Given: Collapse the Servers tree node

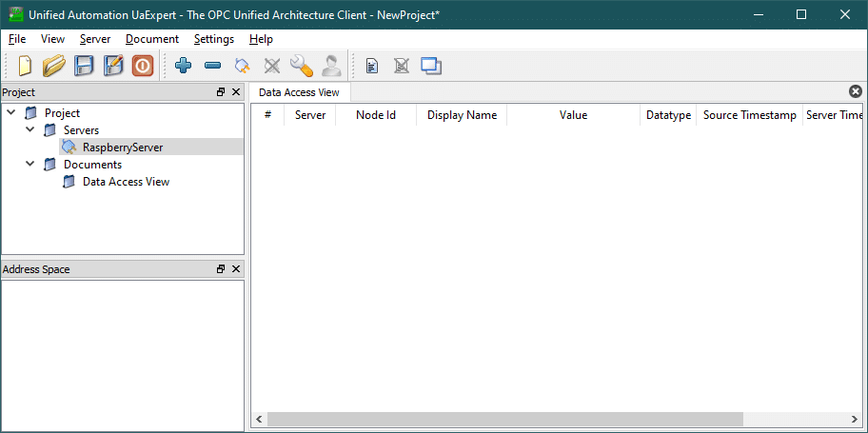Looking at the screenshot, I should pos(30,130).
